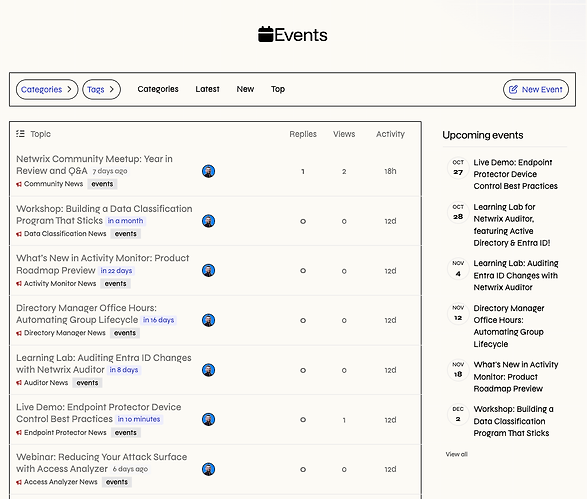This screenshot has height=499, width=587.
Task: Click the NOV 4 date badge
Action: click(458, 269)
